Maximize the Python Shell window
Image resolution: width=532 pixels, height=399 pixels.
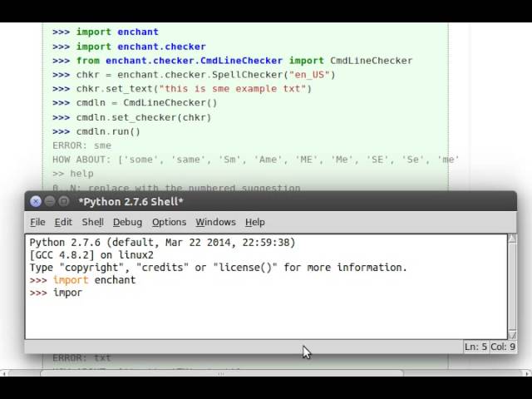[x=64, y=201]
